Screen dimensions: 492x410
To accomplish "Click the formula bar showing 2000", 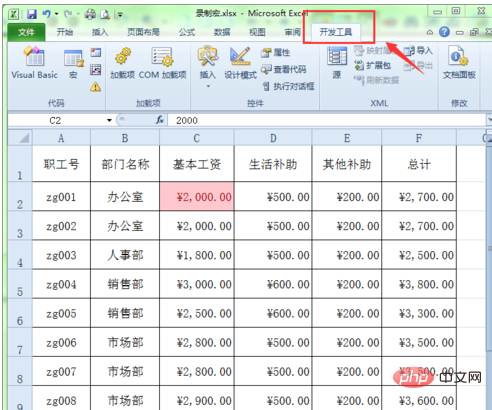I will [x=327, y=120].
